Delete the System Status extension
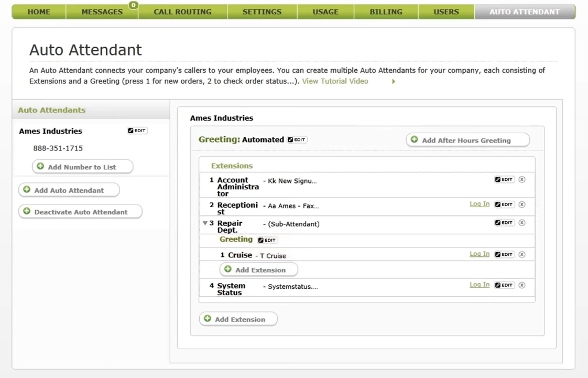This screenshot has height=378, width=588. click(x=522, y=285)
